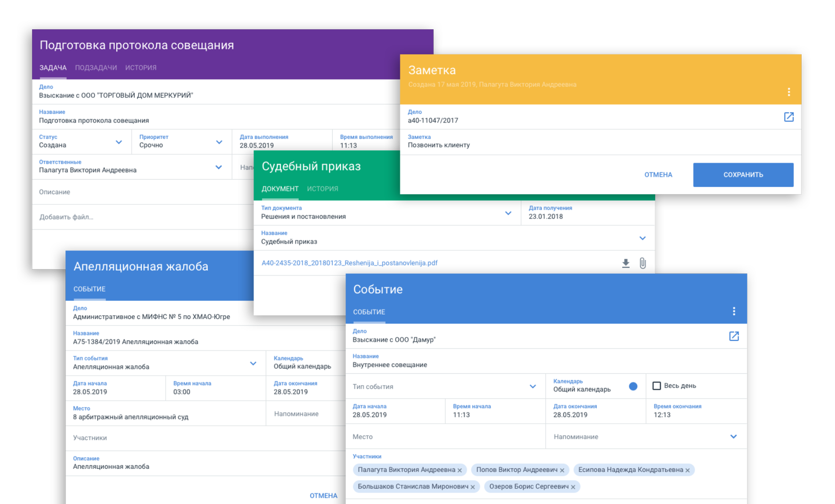835x504 pixels.
Task: Switch to the Подзадачи tab
Action: point(96,67)
